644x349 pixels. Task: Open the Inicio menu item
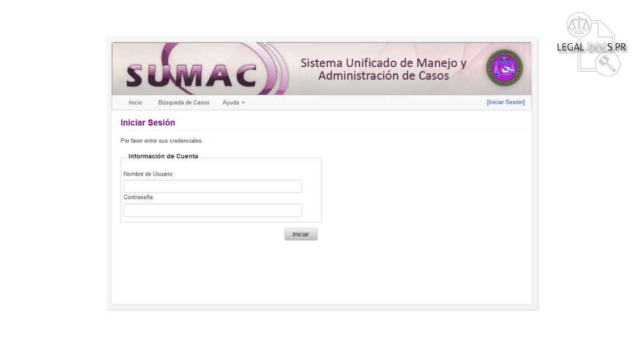coord(135,103)
